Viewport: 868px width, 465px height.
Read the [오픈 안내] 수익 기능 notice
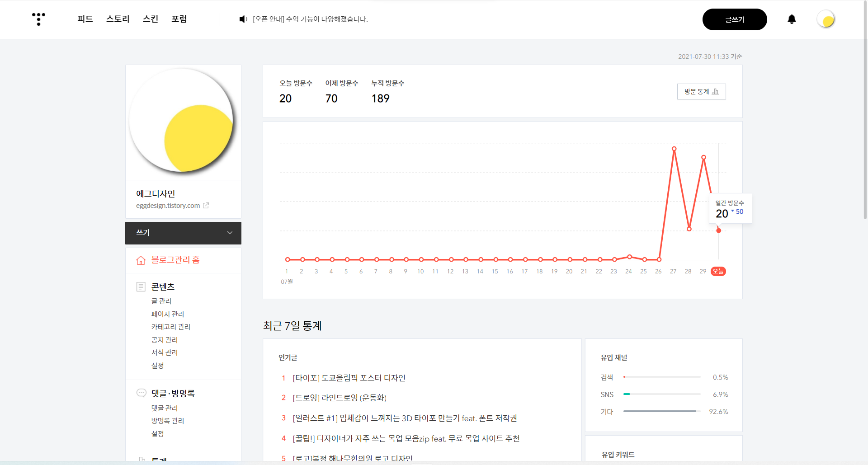[x=310, y=19]
